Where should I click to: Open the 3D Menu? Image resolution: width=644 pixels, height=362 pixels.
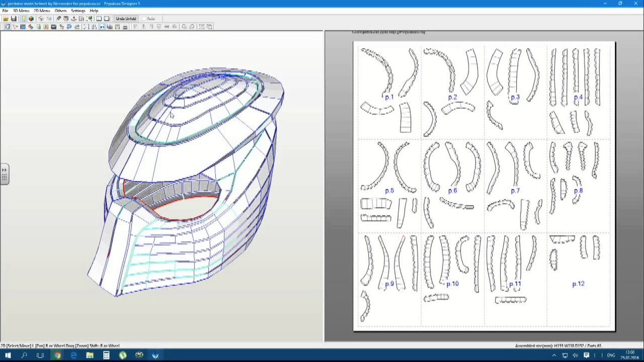coord(21,11)
